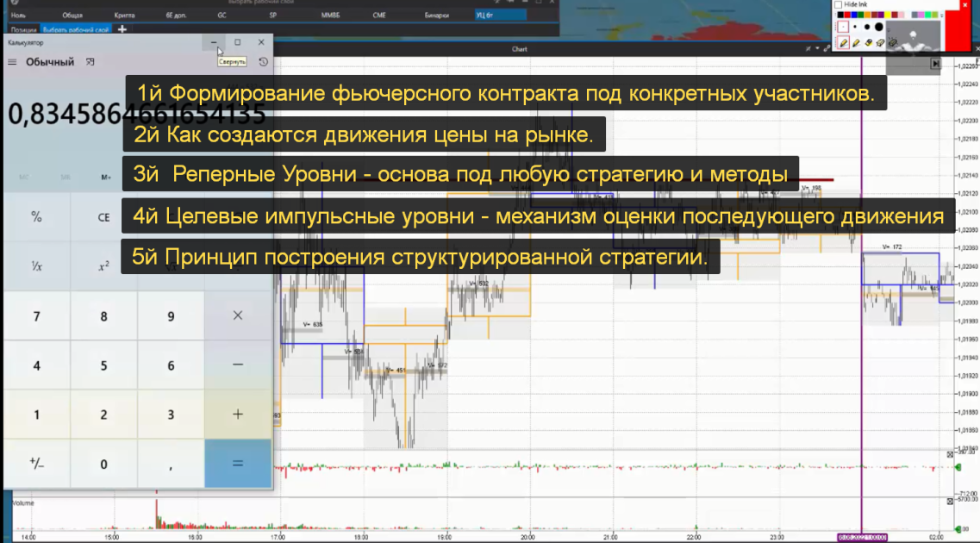Toggle the sign with the +/- key
Viewport: 980px width, 543px height.
[x=36, y=464]
